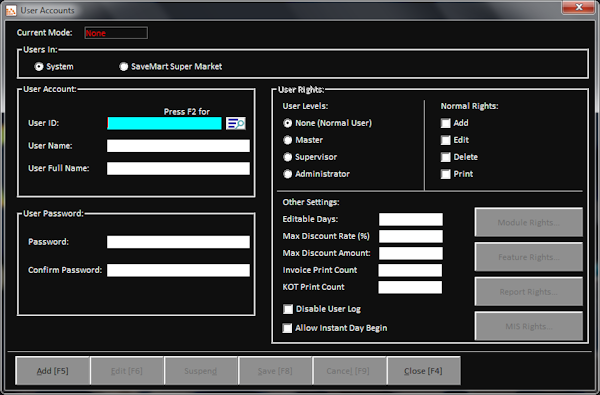Focus the cyan User ID field

[164, 123]
